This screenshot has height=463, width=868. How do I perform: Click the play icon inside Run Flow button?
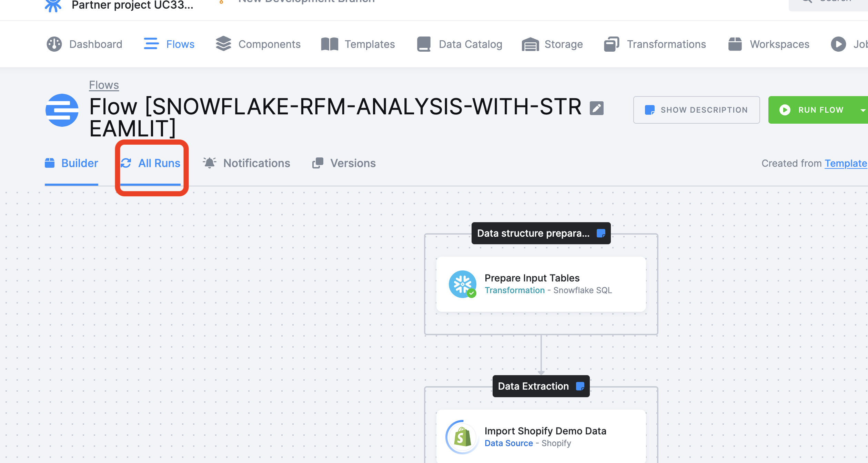785,110
